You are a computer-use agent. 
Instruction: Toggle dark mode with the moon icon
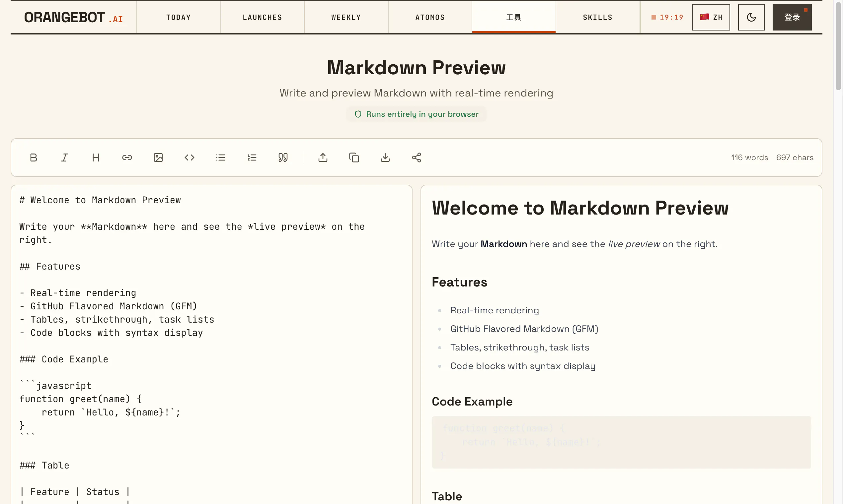[x=751, y=17]
